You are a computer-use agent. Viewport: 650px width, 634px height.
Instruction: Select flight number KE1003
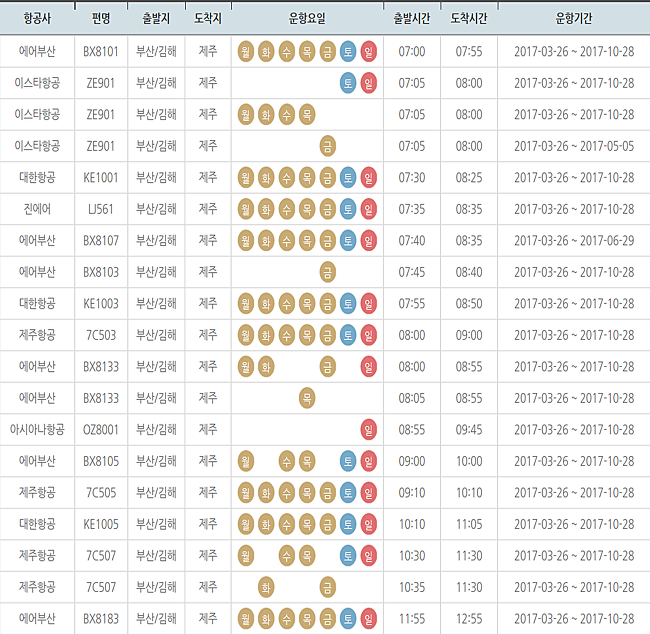pyautogui.click(x=101, y=304)
